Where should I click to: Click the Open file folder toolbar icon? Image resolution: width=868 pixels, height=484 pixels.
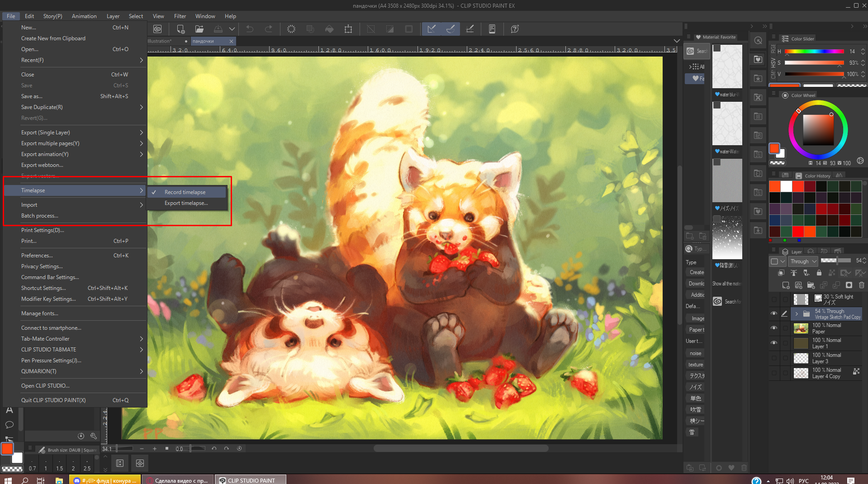199,29
